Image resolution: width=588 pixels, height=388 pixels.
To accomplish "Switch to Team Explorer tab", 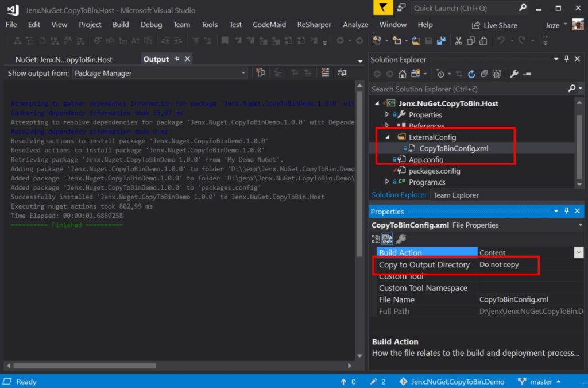I will (456, 195).
